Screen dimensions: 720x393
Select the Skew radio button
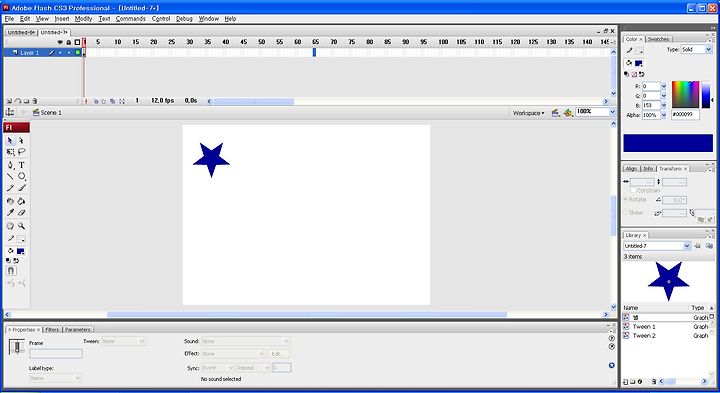click(x=625, y=213)
